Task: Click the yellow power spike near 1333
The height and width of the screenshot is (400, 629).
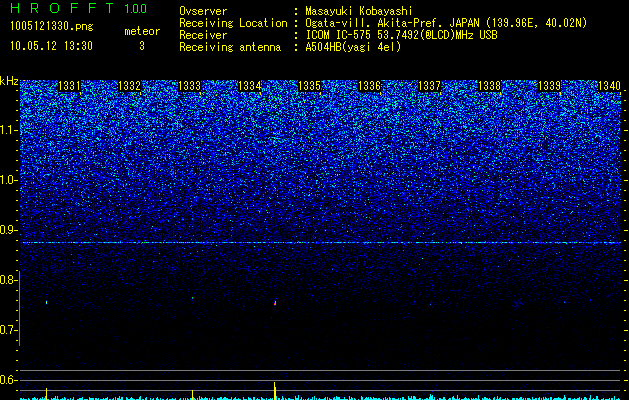Action: pos(193,394)
